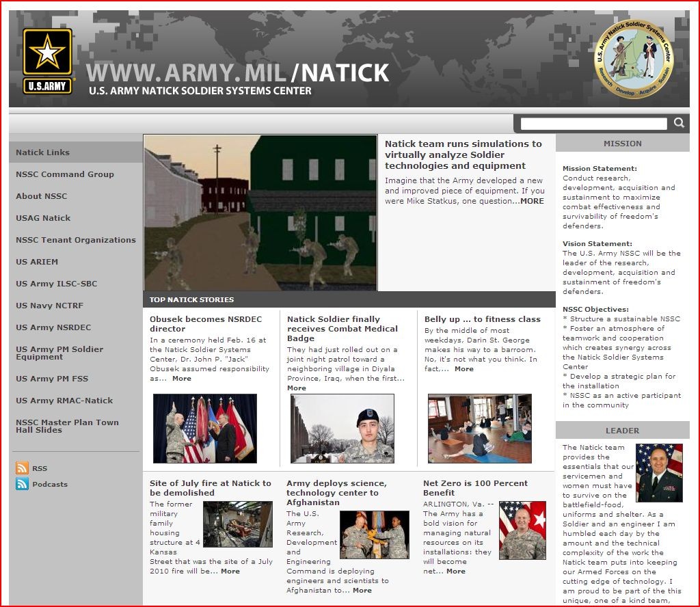The height and width of the screenshot is (607, 700).
Task: Open NSSC Tenant Organizations link
Action: point(76,240)
